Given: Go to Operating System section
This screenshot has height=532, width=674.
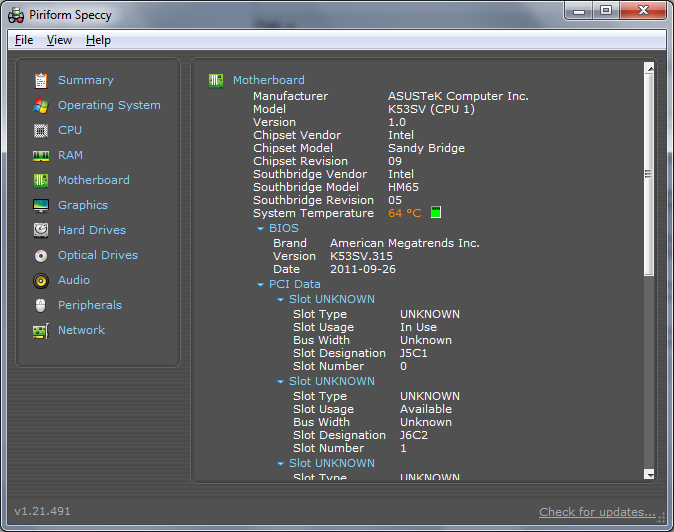Looking at the screenshot, I should point(109,105).
